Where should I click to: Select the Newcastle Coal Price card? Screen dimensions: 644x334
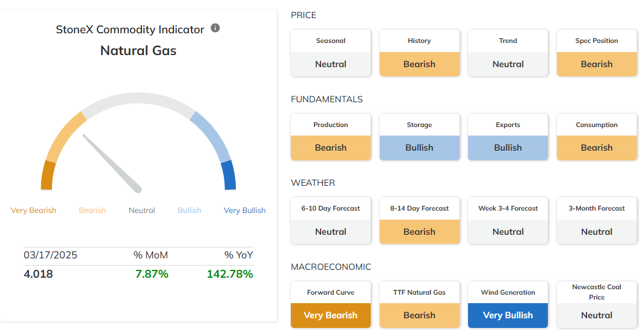(597, 304)
